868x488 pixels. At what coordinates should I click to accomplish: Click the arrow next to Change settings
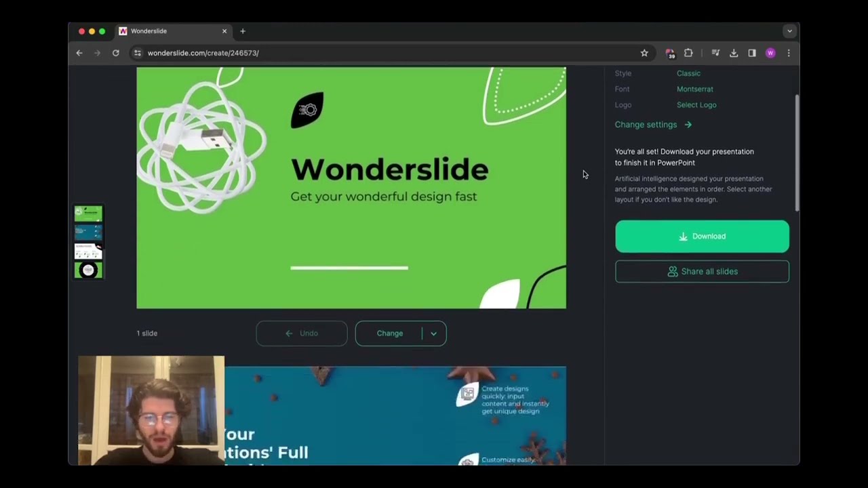pos(688,125)
